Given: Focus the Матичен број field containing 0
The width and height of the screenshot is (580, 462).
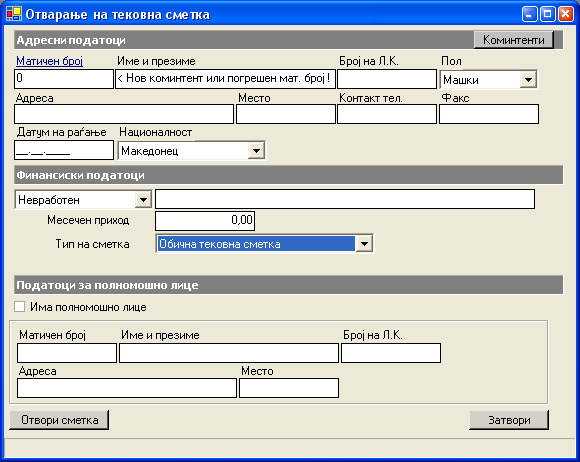Looking at the screenshot, I should tap(64, 79).
